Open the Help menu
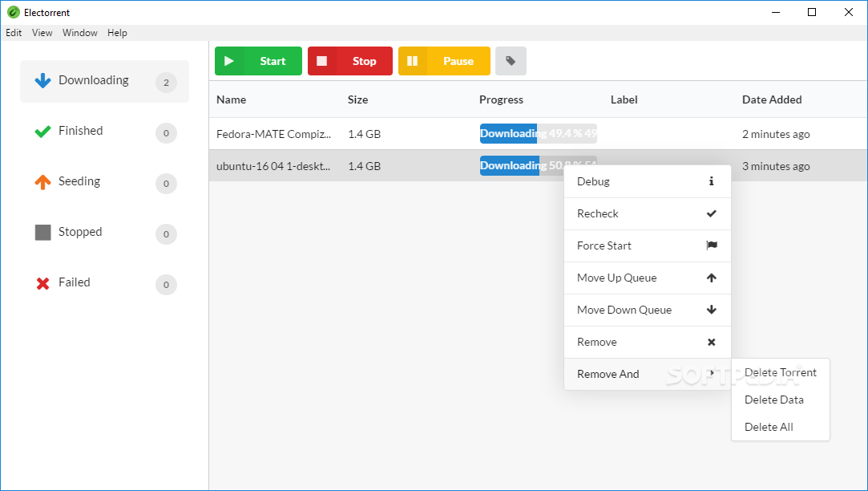Image resolution: width=868 pixels, height=491 pixels. coord(117,33)
